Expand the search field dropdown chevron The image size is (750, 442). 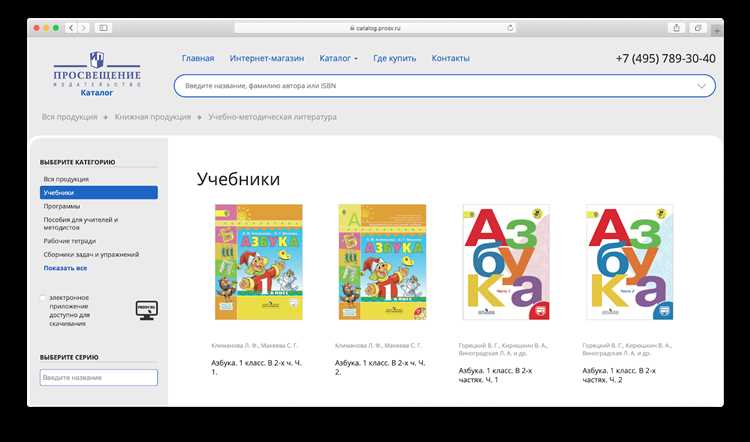click(x=701, y=86)
